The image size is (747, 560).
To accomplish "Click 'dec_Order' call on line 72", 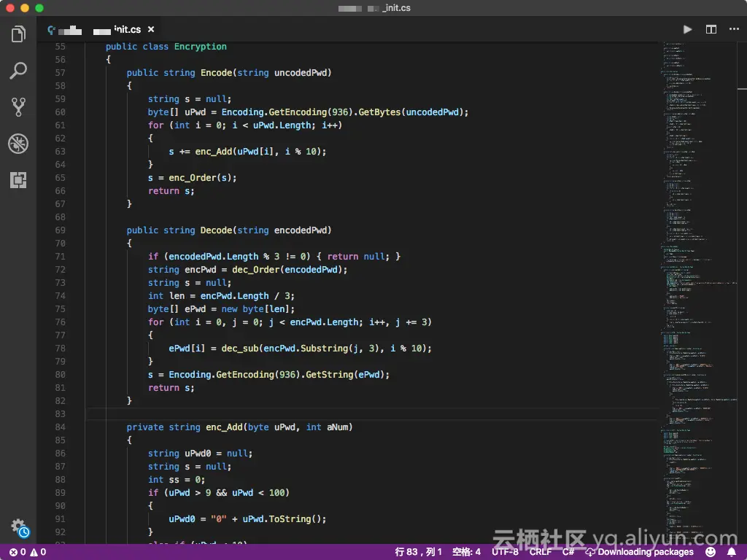I will pyautogui.click(x=256, y=270).
